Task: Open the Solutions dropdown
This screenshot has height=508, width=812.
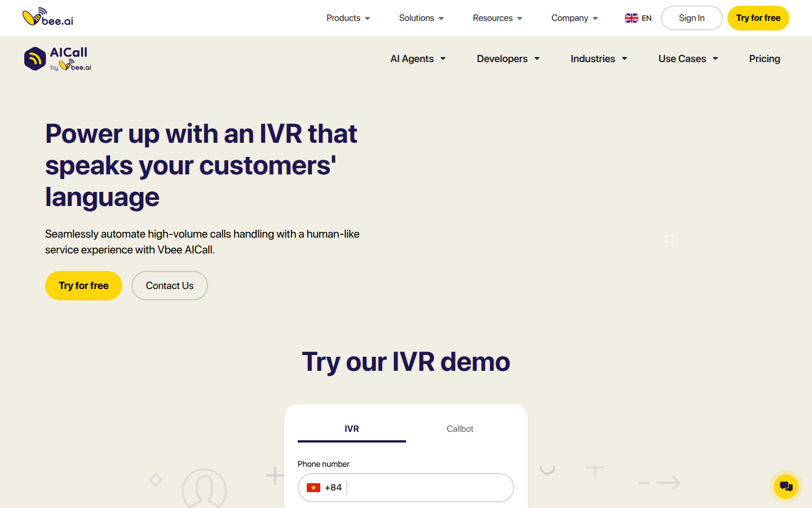Action: click(421, 18)
